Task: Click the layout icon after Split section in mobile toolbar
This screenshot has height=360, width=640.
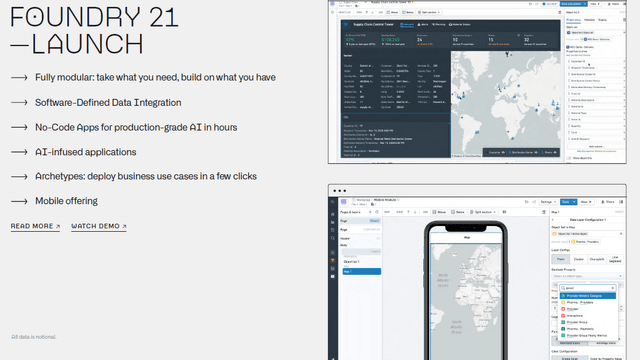Action: point(504,212)
